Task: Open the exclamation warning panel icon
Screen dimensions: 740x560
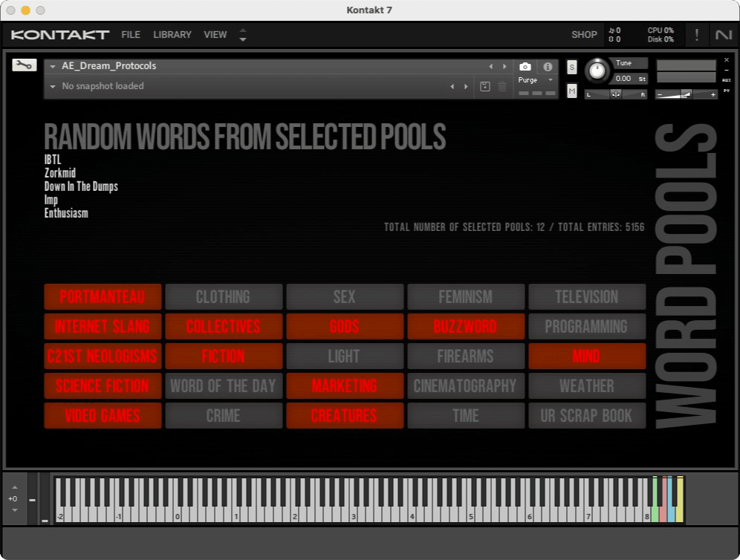Action: coord(697,34)
